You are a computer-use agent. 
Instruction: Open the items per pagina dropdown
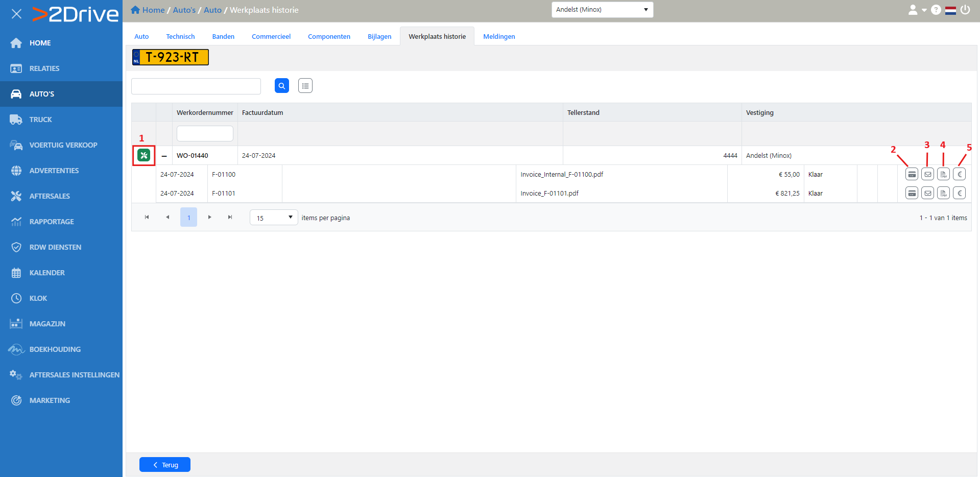[x=274, y=218]
